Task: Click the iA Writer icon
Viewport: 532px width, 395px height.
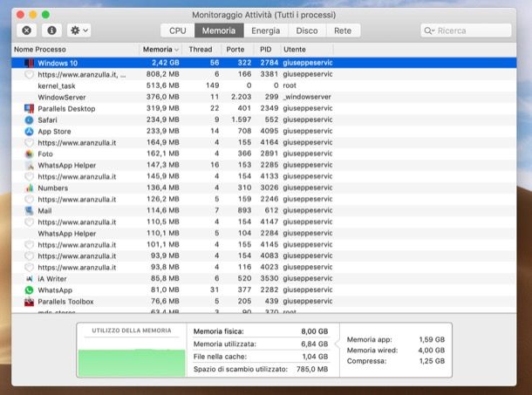Action: (29, 279)
